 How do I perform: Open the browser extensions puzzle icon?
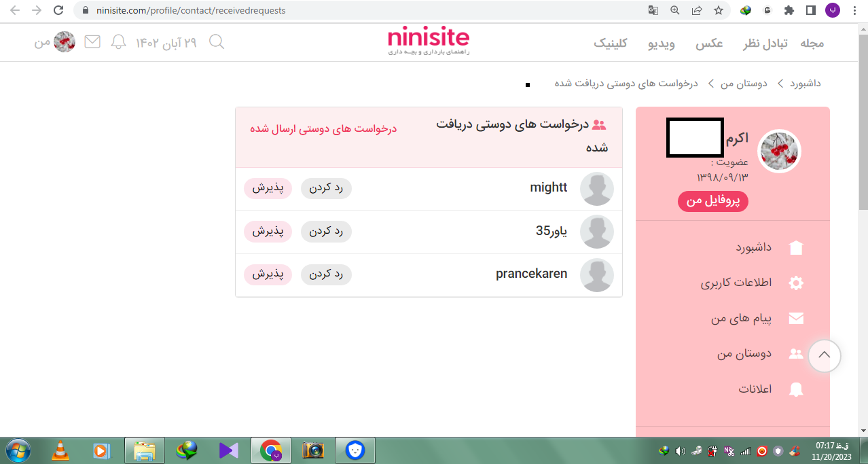(789, 10)
